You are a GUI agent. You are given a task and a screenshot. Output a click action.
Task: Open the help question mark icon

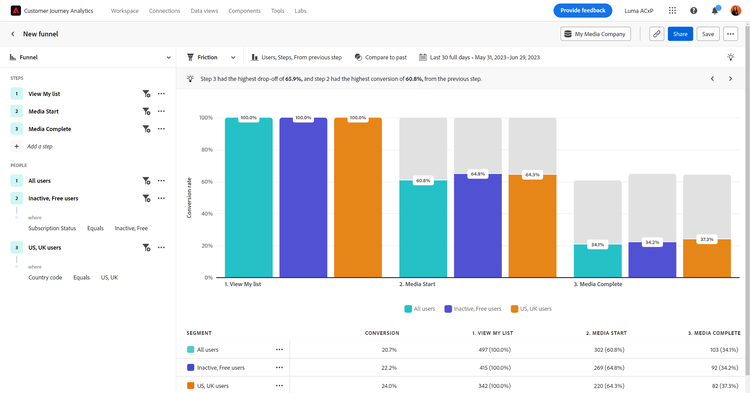coord(694,11)
